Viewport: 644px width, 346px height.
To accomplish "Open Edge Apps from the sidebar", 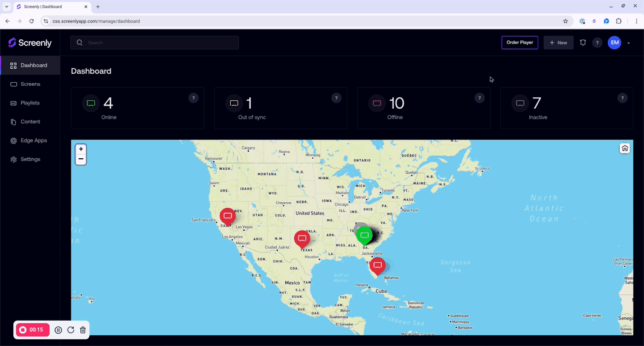I will click(x=33, y=141).
